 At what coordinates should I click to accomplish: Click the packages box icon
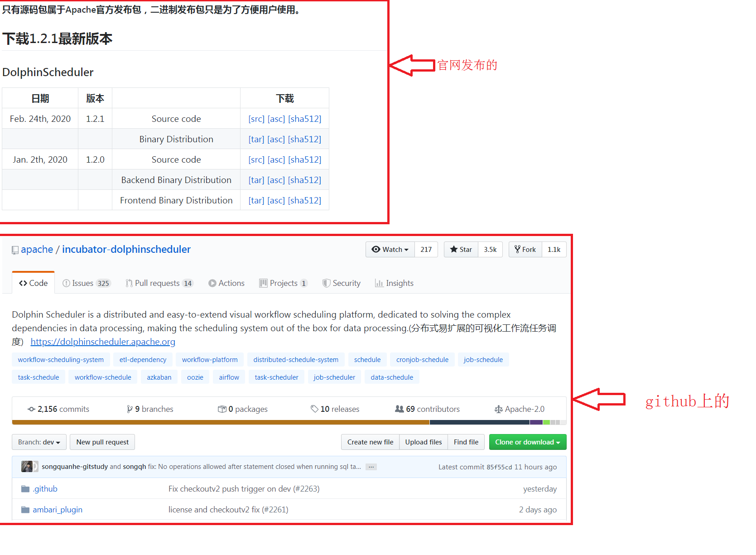222,409
